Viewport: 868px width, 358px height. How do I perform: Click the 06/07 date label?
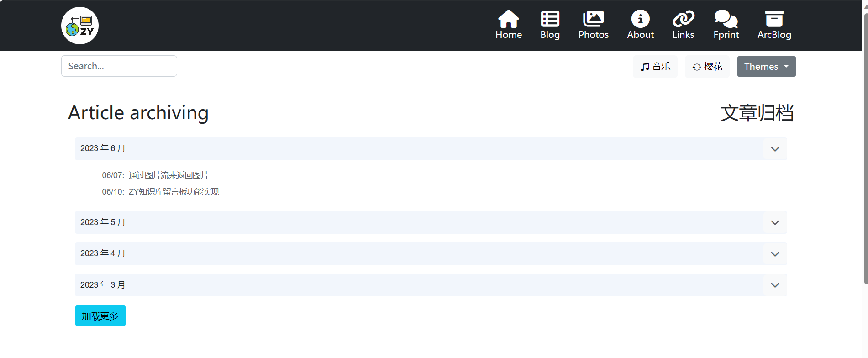click(x=113, y=175)
